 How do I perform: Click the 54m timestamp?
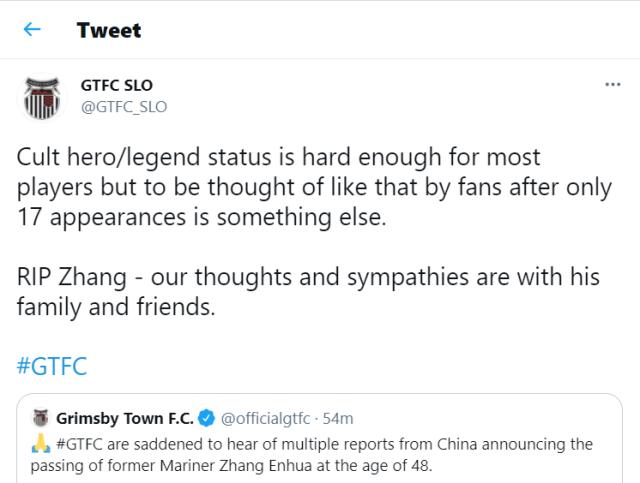[338, 416]
